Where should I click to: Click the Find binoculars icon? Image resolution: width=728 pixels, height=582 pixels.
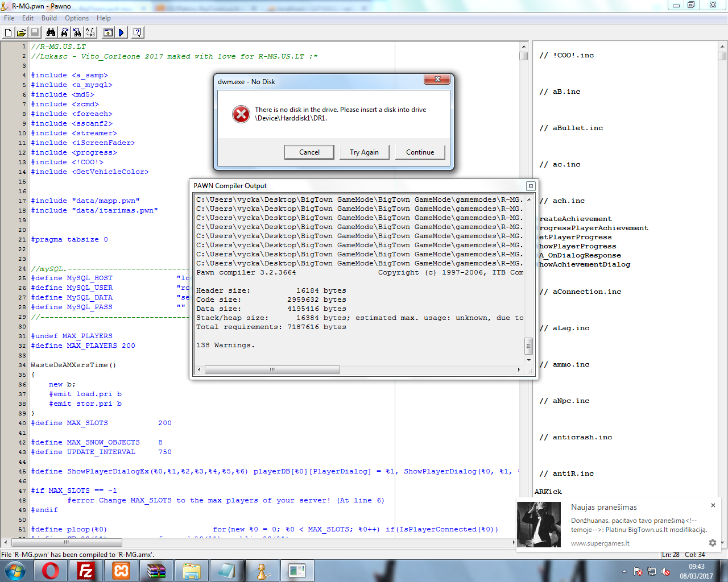(x=51, y=33)
